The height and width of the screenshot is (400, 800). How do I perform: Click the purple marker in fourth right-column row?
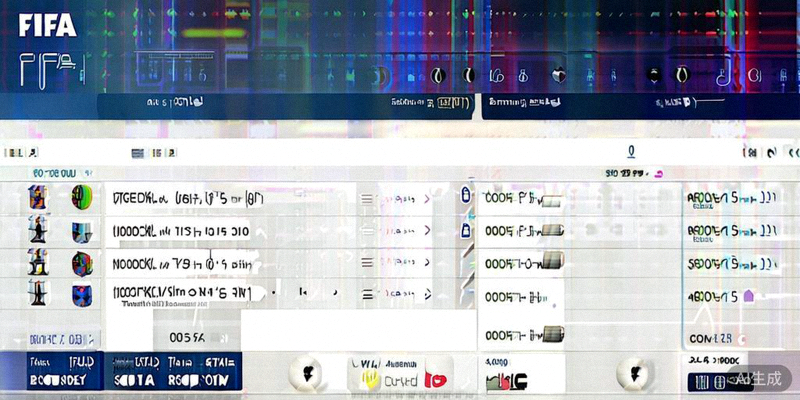748,296
